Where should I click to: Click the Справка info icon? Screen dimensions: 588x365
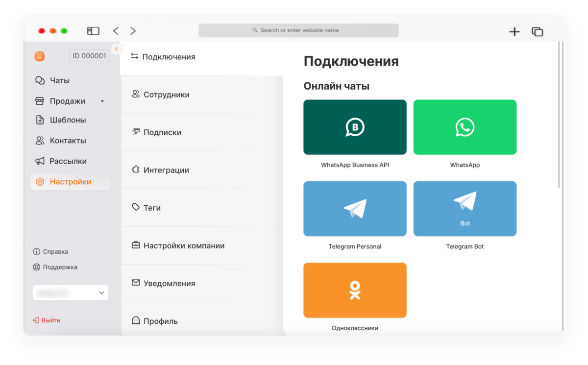point(36,252)
